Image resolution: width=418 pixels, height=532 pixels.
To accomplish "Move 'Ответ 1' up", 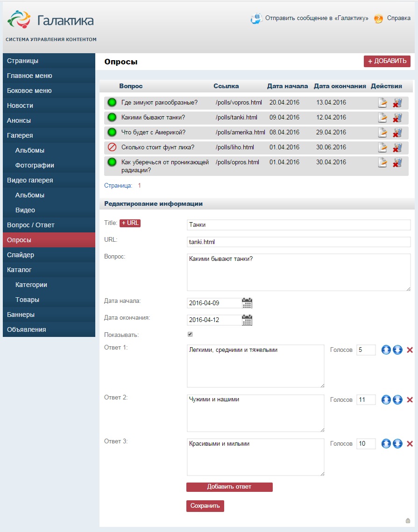I will (386, 350).
